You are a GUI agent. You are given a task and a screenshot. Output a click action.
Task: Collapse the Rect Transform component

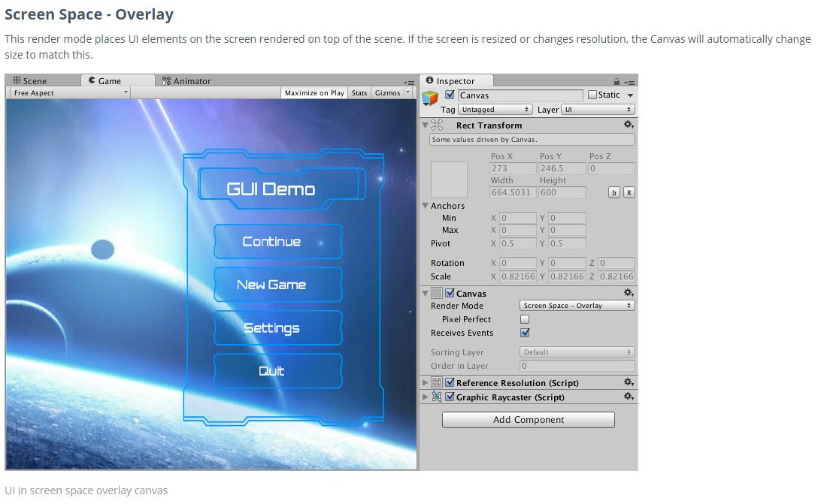click(x=426, y=125)
